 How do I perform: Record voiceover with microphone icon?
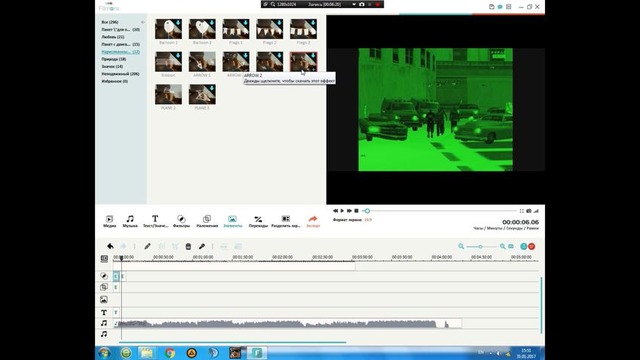(202, 246)
